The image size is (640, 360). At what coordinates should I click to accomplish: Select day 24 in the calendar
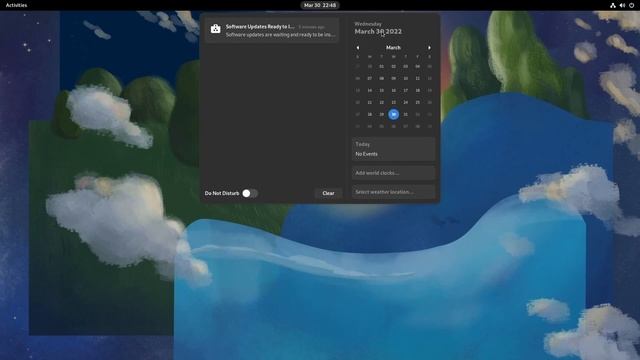coord(405,102)
